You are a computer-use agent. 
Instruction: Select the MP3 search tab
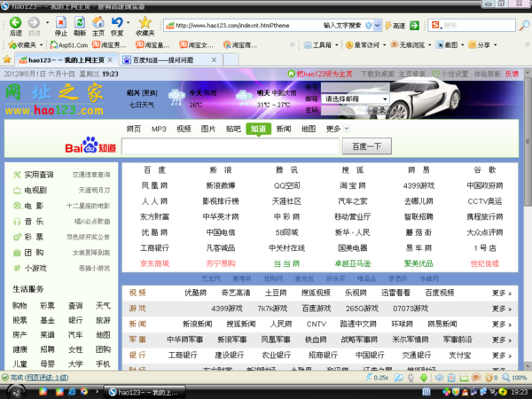point(159,129)
